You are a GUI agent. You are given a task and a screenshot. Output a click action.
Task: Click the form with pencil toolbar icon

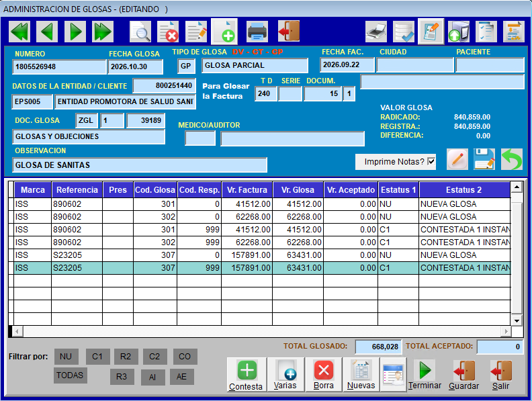pos(431,32)
